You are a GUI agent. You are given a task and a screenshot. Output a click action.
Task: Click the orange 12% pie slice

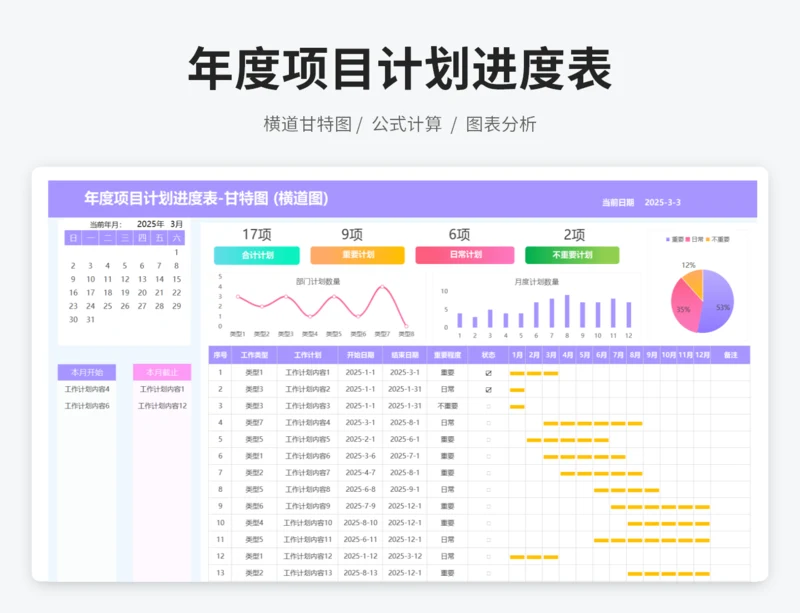(695, 282)
